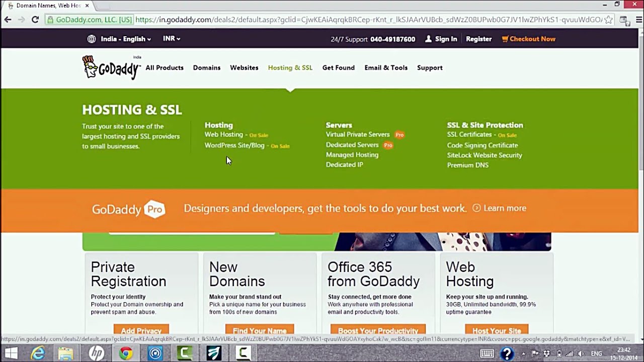The height and width of the screenshot is (362, 644).
Task: Click Boost Your Productivity button
Action: point(378,330)
